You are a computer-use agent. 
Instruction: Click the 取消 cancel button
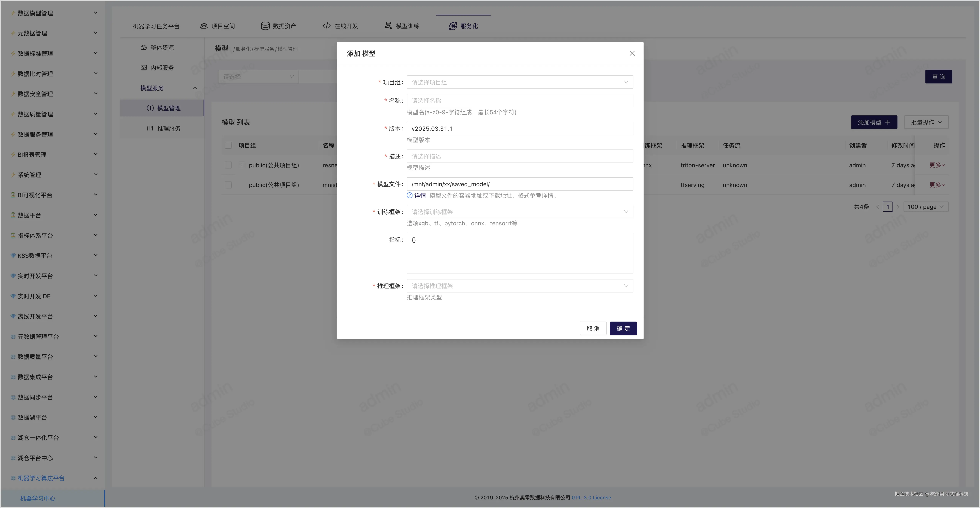point(593,328)
